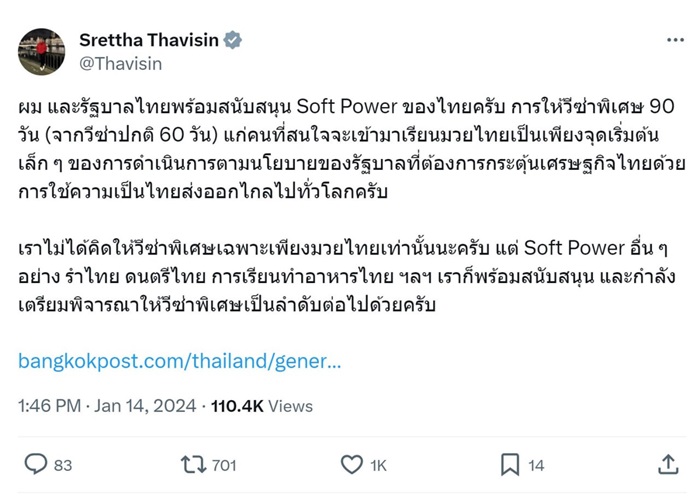The width and height of the screenshot is (700, 501).
Task: Click the 14 bookmarks count
Action: click(x=536, y=465)
